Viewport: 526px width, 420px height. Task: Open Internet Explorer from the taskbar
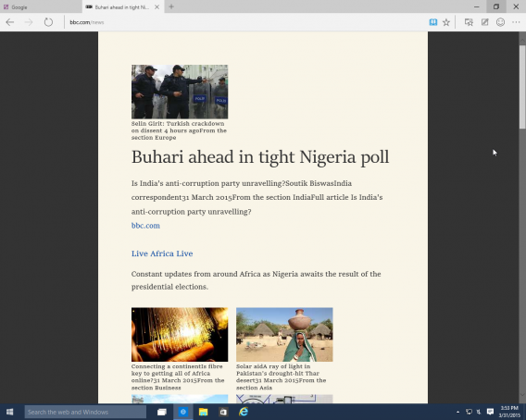coord(244,412)
